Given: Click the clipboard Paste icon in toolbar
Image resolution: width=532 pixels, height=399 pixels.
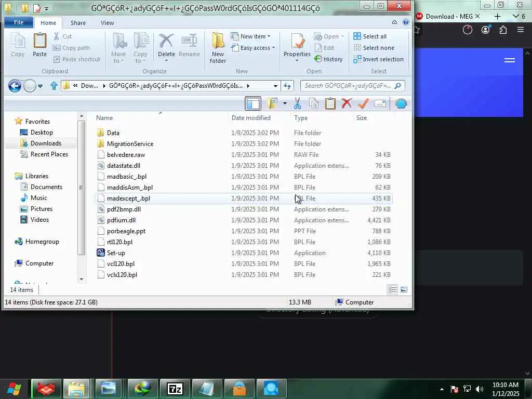Looking at the screenshot, I should click(x=330, y=104).
